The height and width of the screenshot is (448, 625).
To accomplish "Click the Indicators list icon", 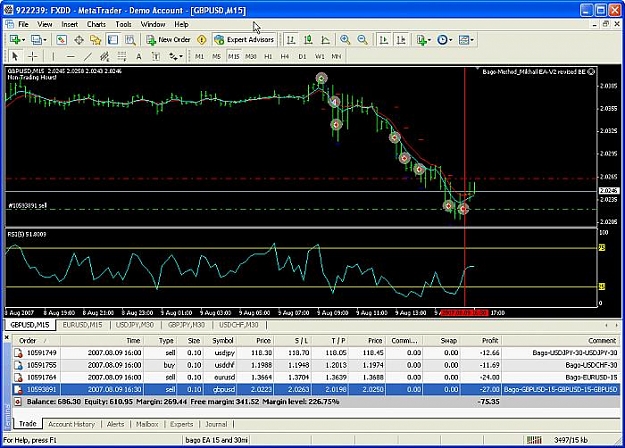I will pos(421,40).
